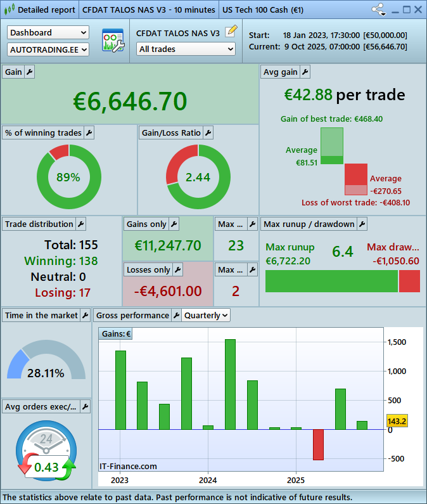The width and height of the screenshot is (427, 504).
Task: Click wrench icon for % of winning trades
Action: tap(89, 133)
